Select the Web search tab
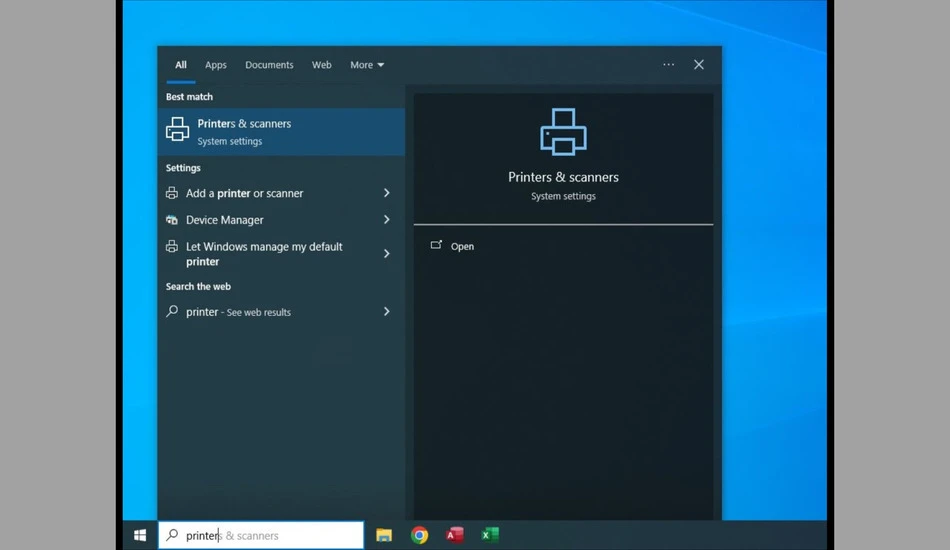Viewport: 950px width, 550px height. (x=322, y=65)
